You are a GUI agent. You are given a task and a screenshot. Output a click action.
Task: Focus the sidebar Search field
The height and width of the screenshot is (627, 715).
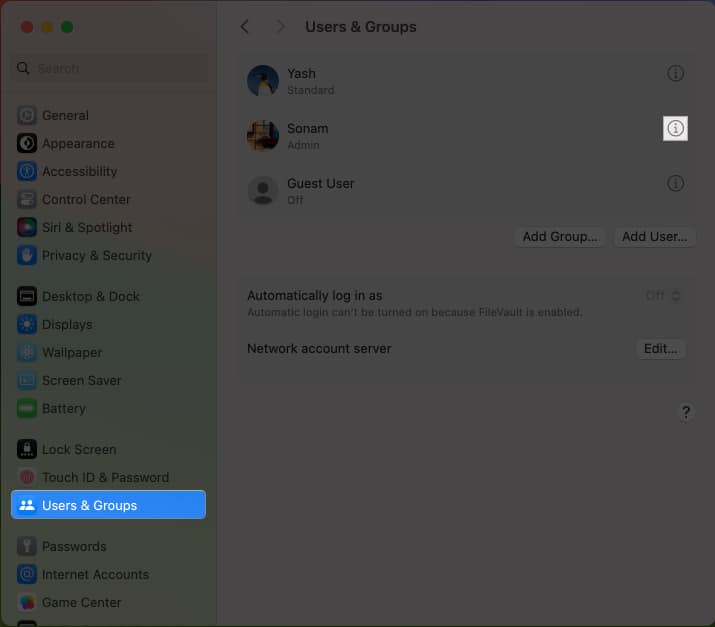point(109,68)
